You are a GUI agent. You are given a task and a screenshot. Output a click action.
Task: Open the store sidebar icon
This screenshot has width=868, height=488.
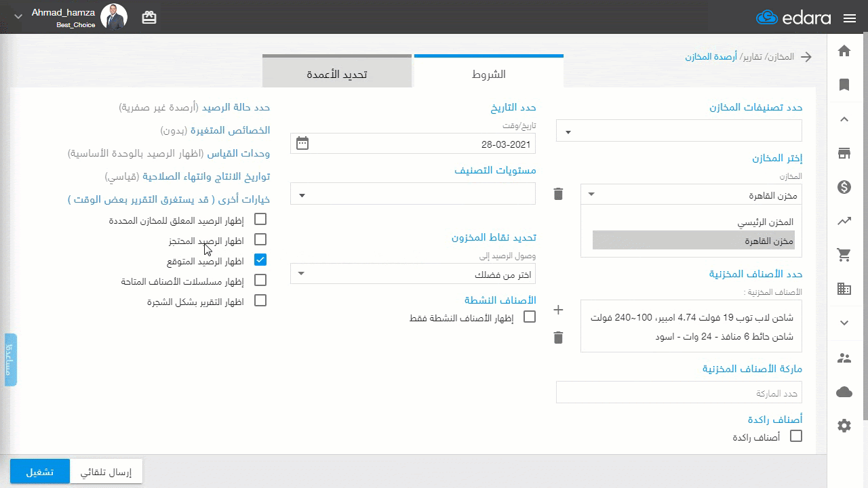pyautogui.click(x=844, y=153)
